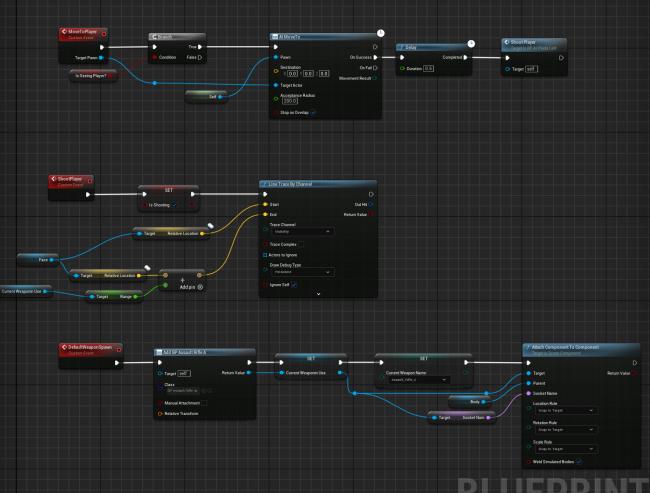Click the Delay Duration value field
The width and height of the screenshot is (650, 493).
(x=429, y=68)
